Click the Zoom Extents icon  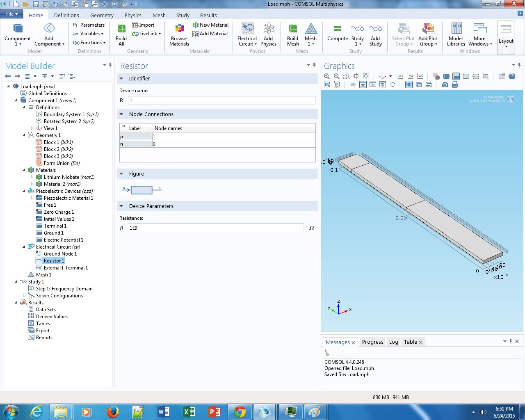click(x=366, y=76)
